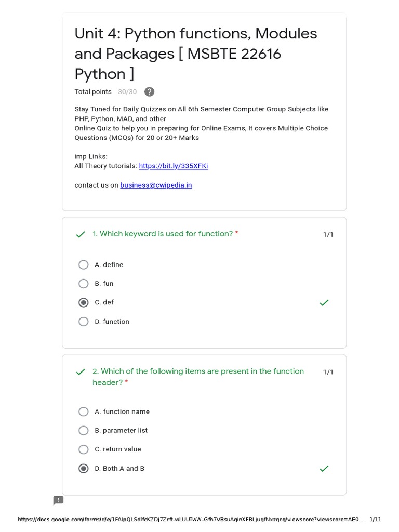
Task: Click the docs.google.com URL in footer
Action: (190, 520)
